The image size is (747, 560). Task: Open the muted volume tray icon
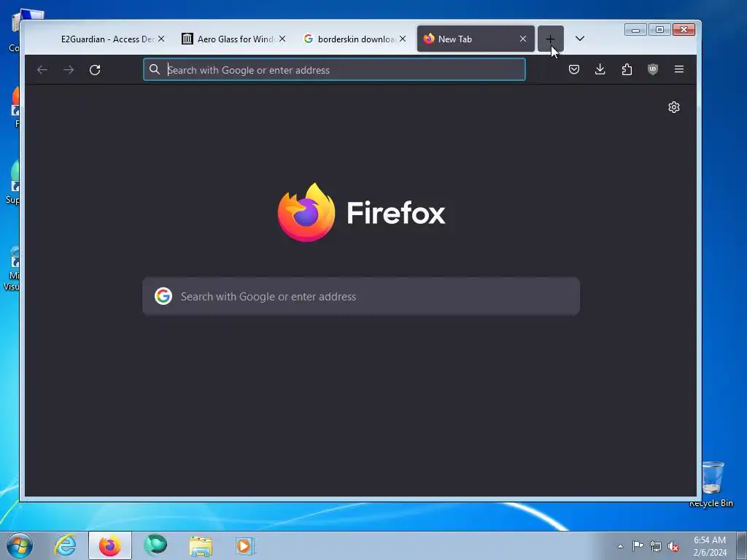tap(673, 546)
